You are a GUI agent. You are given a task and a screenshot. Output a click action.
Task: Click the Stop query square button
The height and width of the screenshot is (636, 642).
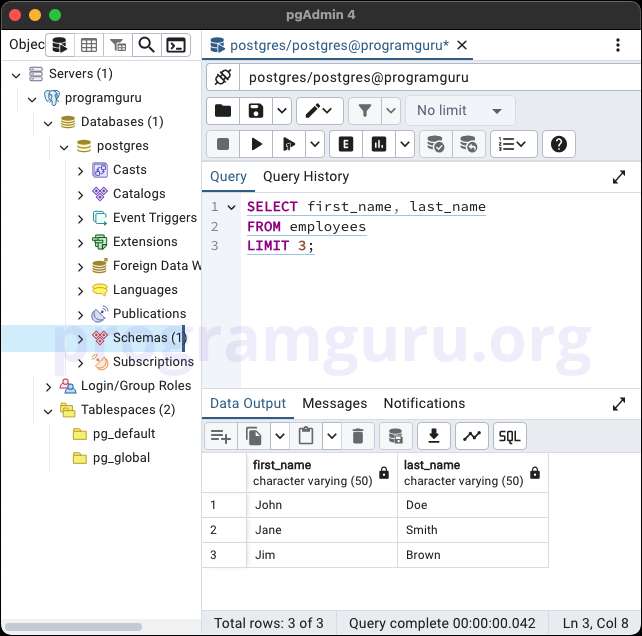223,144
